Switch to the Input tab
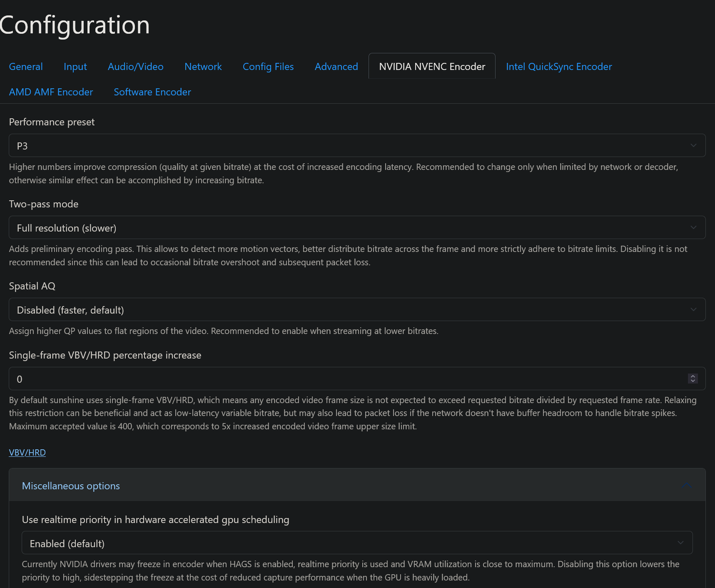 [x=75, y=66]
